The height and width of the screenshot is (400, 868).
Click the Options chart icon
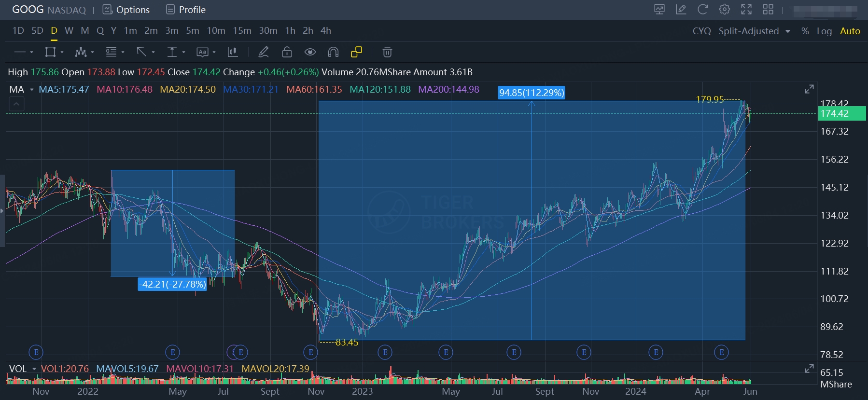108,10
